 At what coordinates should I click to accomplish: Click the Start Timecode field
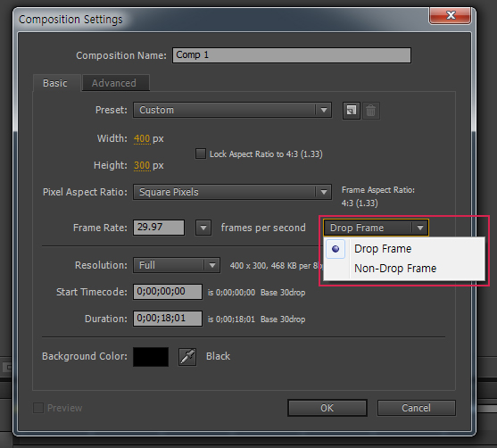168,292
